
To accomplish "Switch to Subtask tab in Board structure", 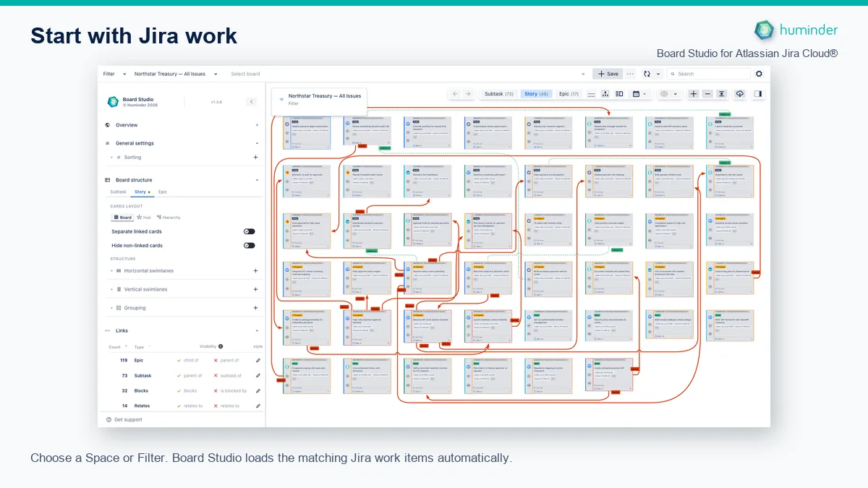I will 118,192.
